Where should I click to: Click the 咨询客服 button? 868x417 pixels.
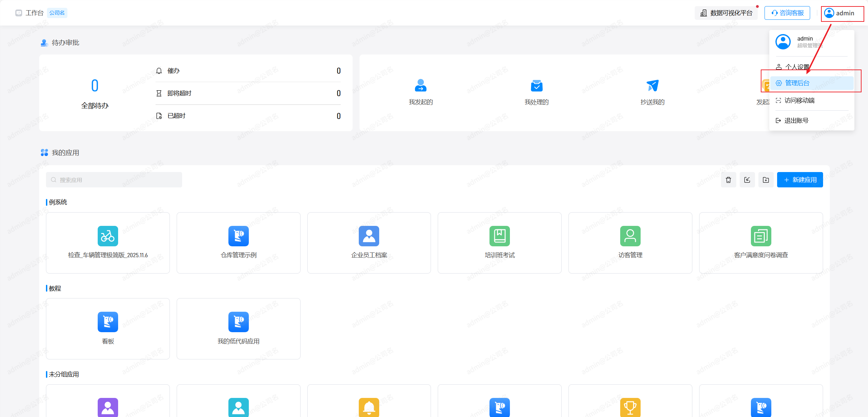[x=787, y=13]
